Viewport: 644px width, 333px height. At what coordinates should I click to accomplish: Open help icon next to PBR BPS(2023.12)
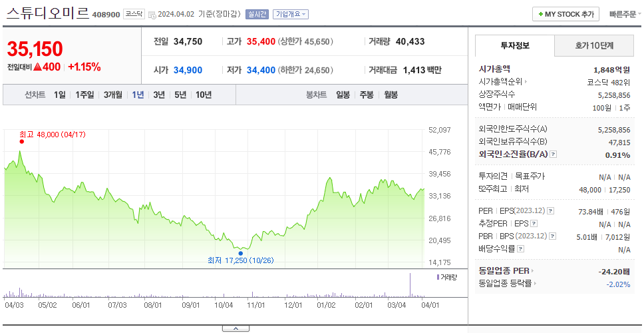click(x=553, y=236)
